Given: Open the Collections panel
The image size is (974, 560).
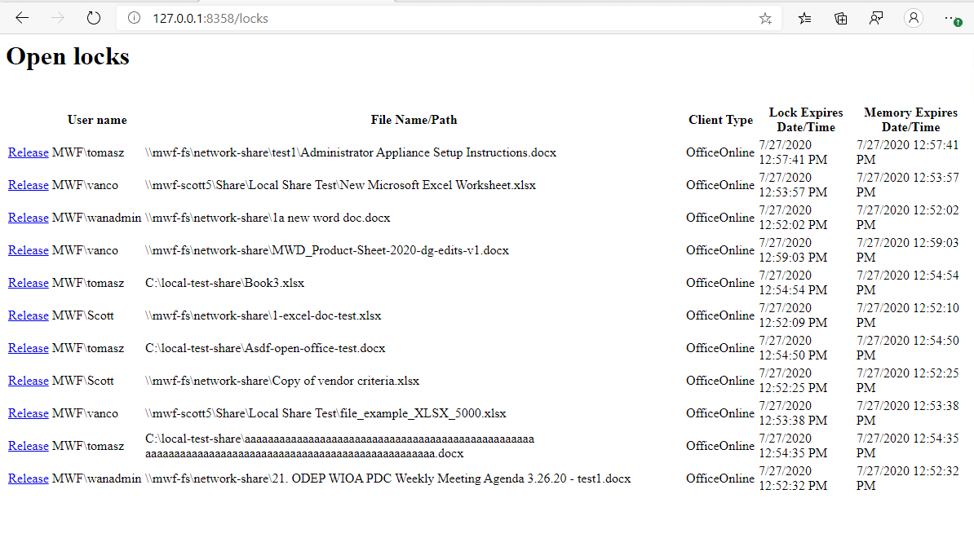Looking at the screenshot, I should (x=841, y=18).
